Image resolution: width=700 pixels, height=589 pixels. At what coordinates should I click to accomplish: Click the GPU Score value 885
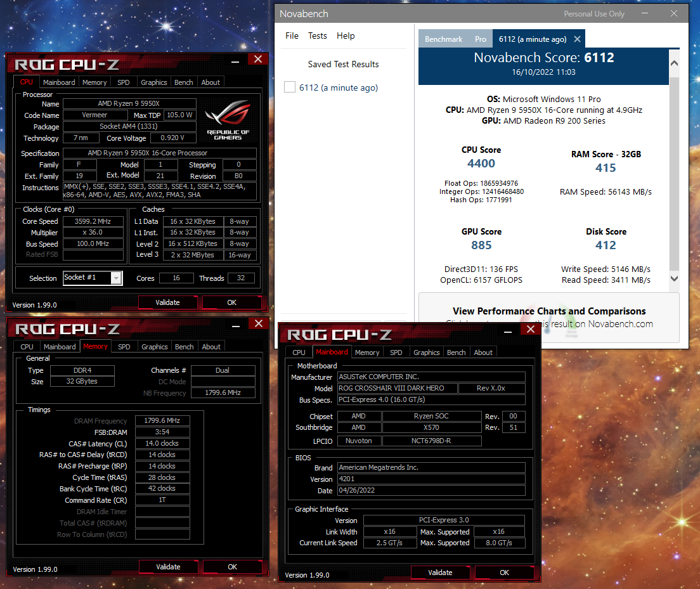tap(481, 245)
